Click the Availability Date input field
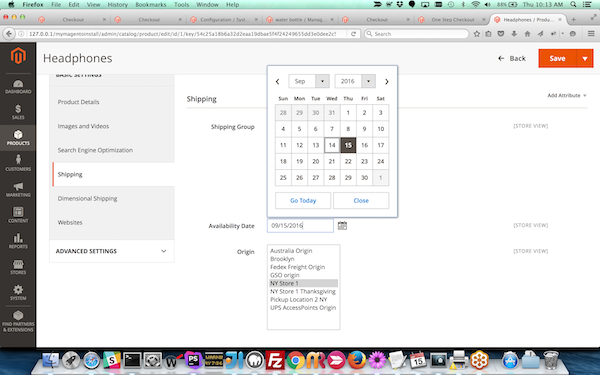This screenshot has height=375, width=600. (300, 225)
